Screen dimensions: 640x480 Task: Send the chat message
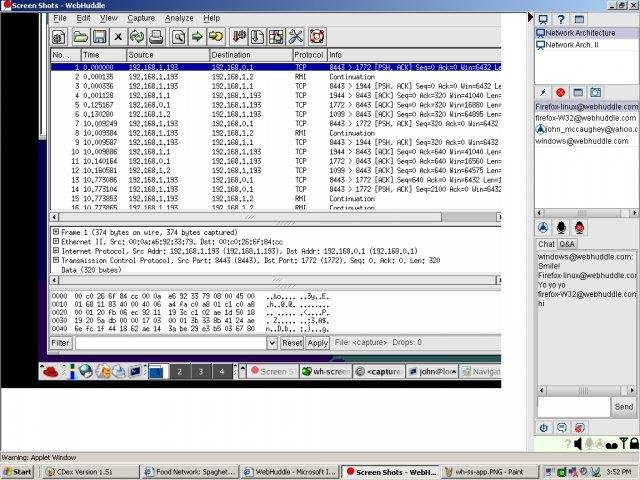(x=624, y=407)
